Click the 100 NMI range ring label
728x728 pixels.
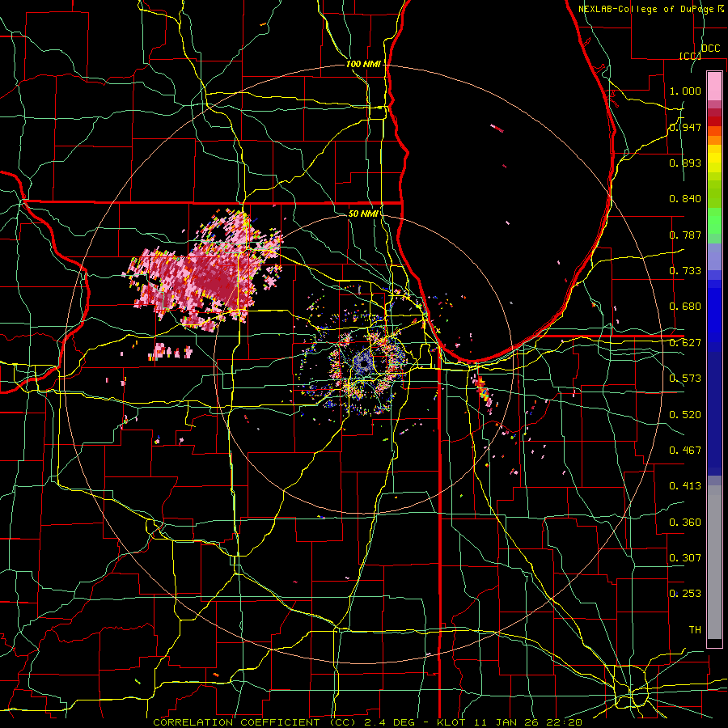click(x=363, y=64)
